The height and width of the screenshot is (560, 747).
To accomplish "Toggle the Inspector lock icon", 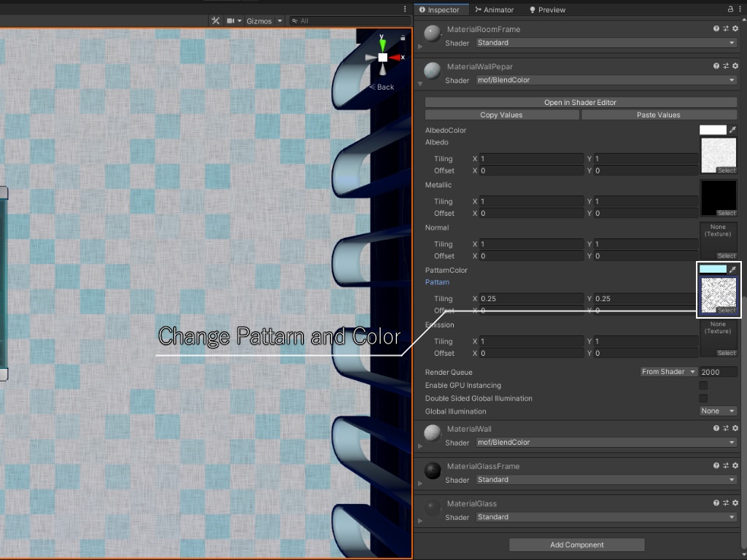I will pyautogui.click(x=730, y=9).
